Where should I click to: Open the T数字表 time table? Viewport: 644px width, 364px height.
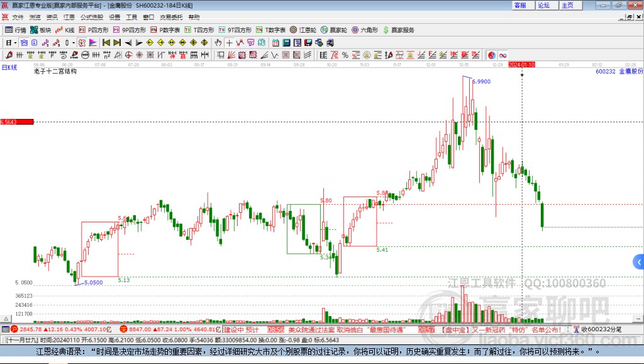[270, 30]
